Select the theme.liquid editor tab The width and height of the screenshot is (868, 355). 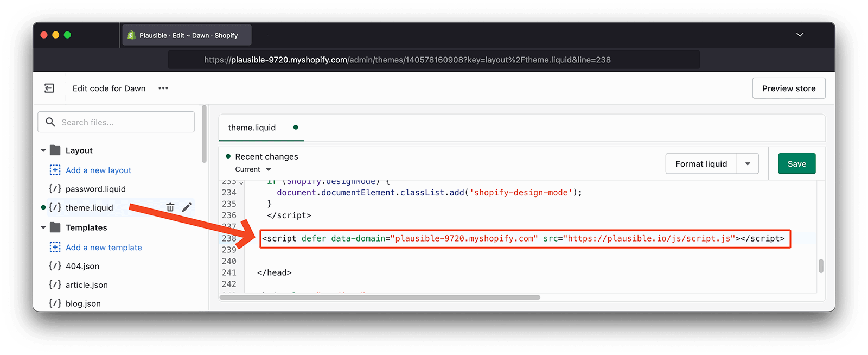[252, 128]
